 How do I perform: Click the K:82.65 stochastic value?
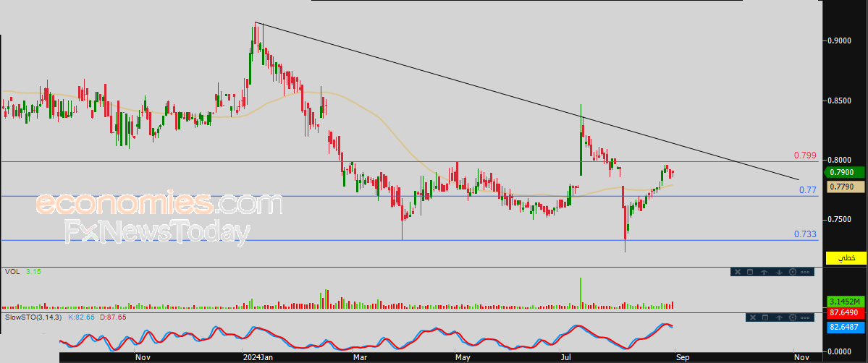[81, 317]
